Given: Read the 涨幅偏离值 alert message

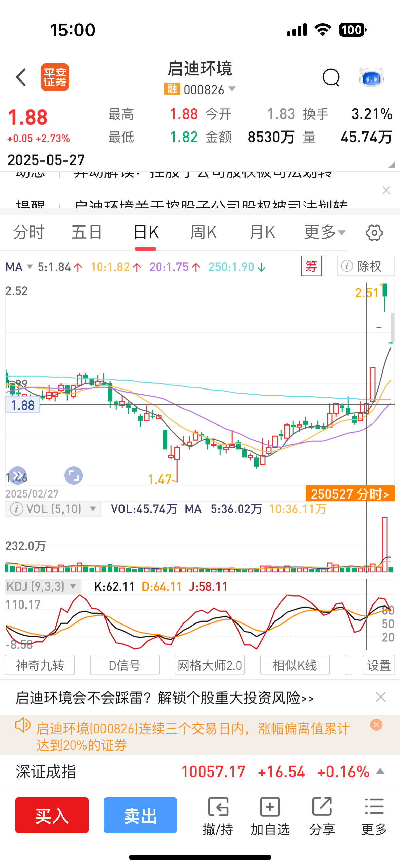Looking at the screenshot, I should tap(193, 737).
